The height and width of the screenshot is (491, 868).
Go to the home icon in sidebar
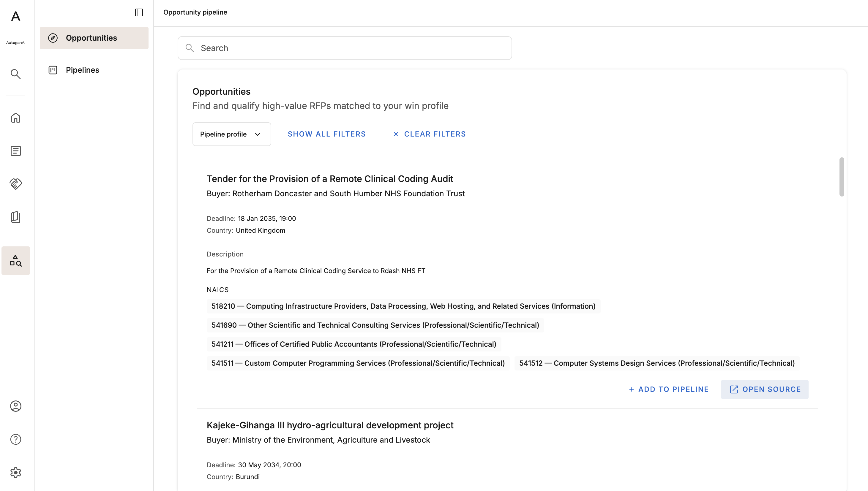pos(15,118)
